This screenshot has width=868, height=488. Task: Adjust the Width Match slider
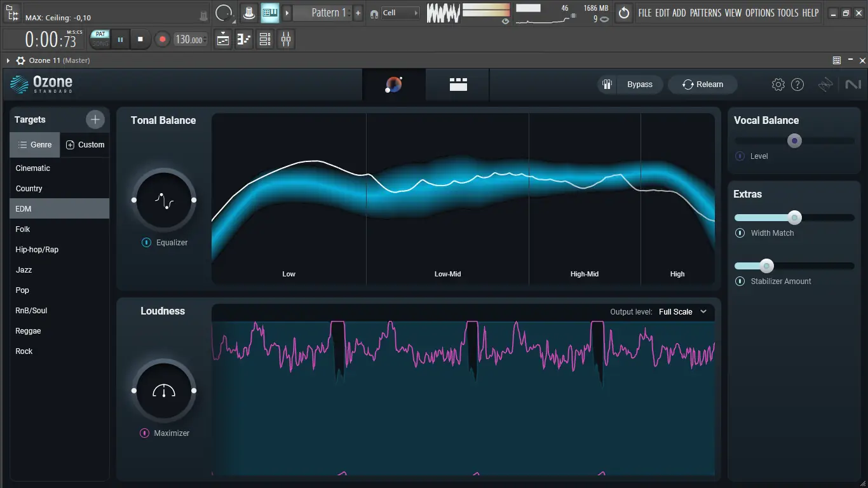(794, 217)
